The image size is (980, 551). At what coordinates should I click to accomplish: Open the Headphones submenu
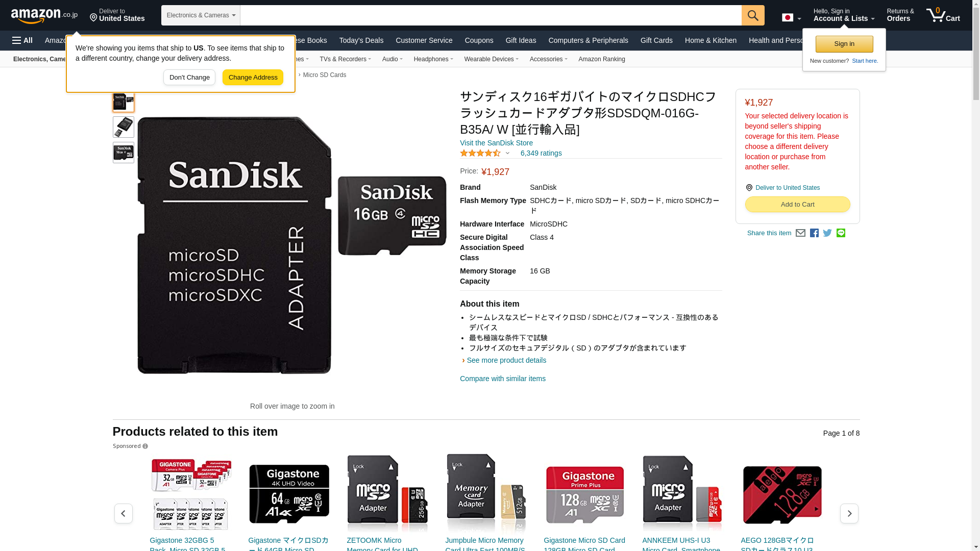coord(433,59)
